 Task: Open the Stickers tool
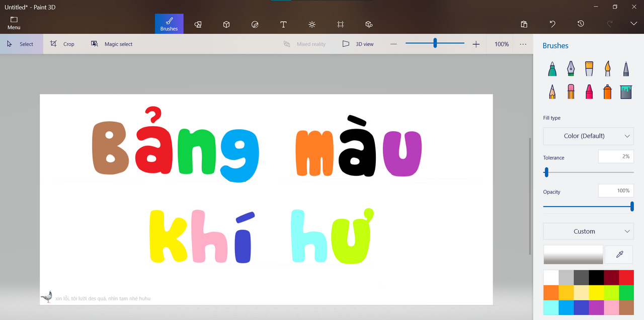click(x=255, y=24)
